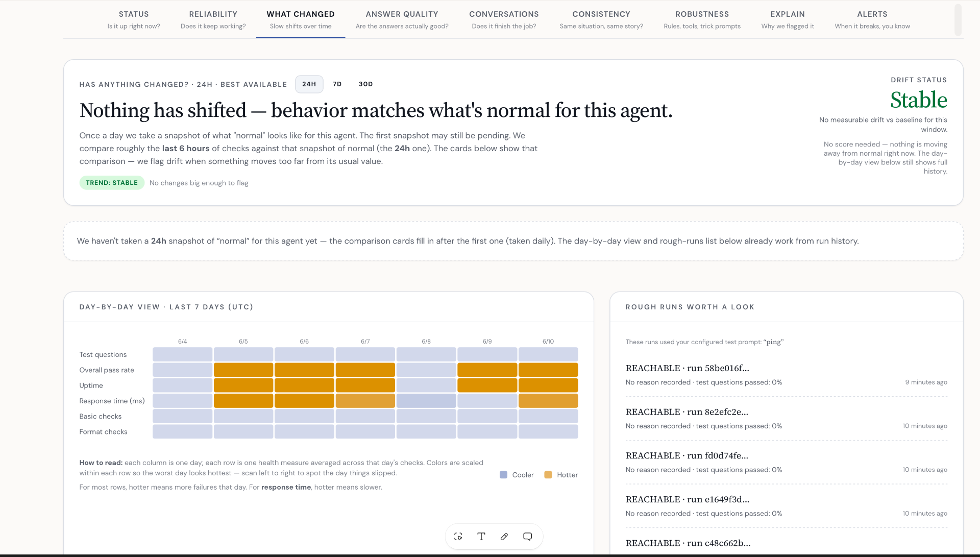Activate the pencil draw tool

pos(504,537)
